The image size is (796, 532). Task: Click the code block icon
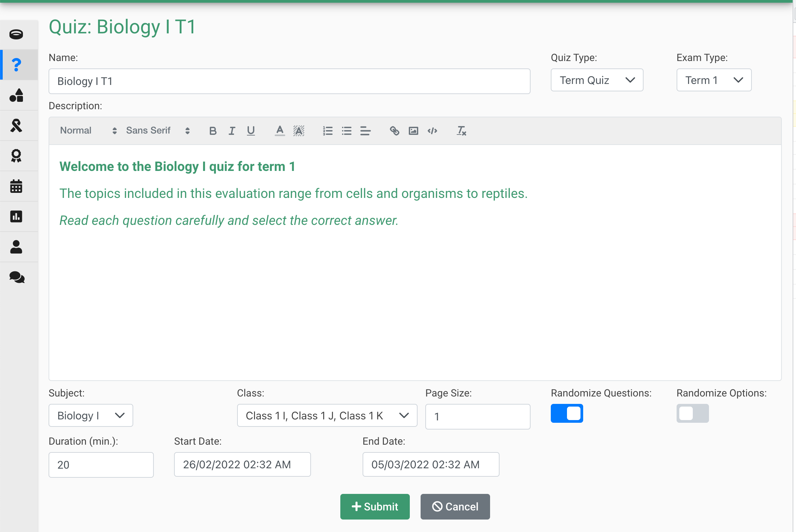click(x=432, y=130)
